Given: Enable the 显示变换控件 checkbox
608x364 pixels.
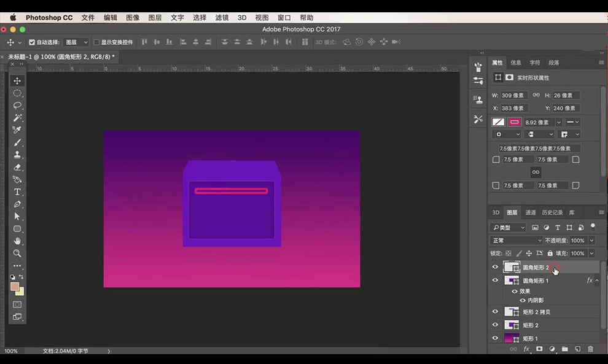Looking at the screenshot, I should (x=96, y=42).
